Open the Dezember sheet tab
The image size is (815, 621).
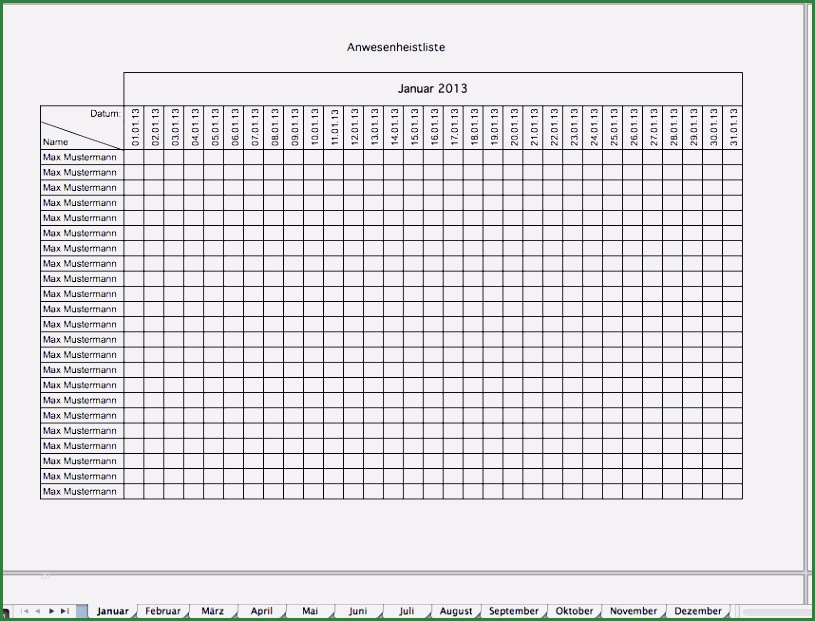pyautogui.click(x=697, y=610)
